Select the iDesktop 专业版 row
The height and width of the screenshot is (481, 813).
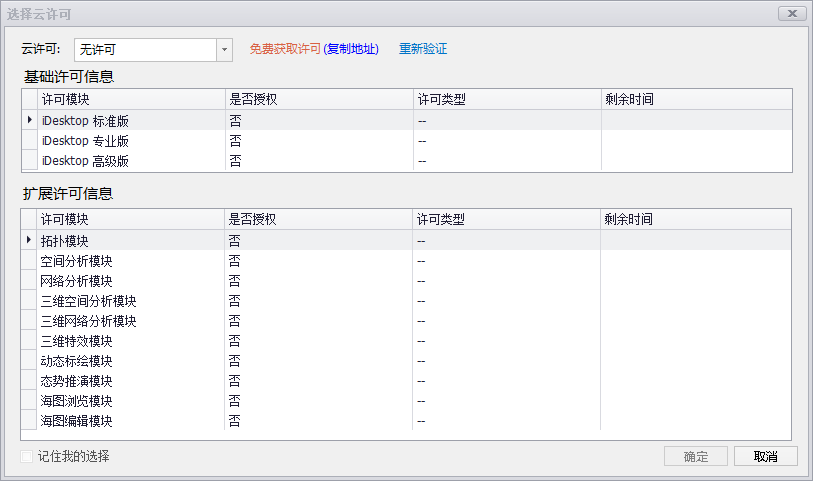(407, 140)
